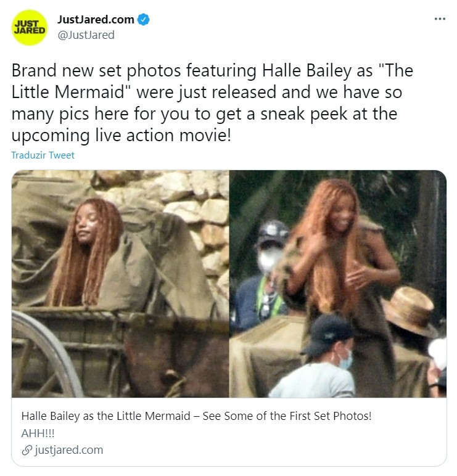Screen dimensions: 457x476
Task: Follow the justjared.com domain link
Action: click(69, 450)
